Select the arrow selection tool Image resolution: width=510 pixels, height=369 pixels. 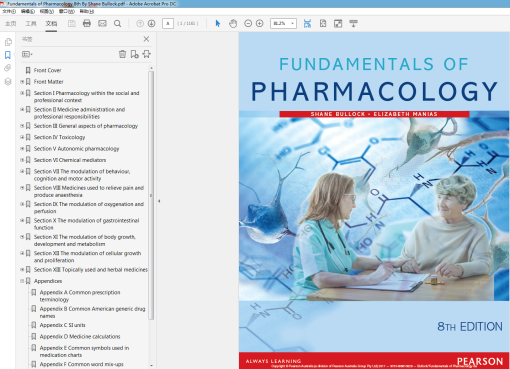pos(218,23)
